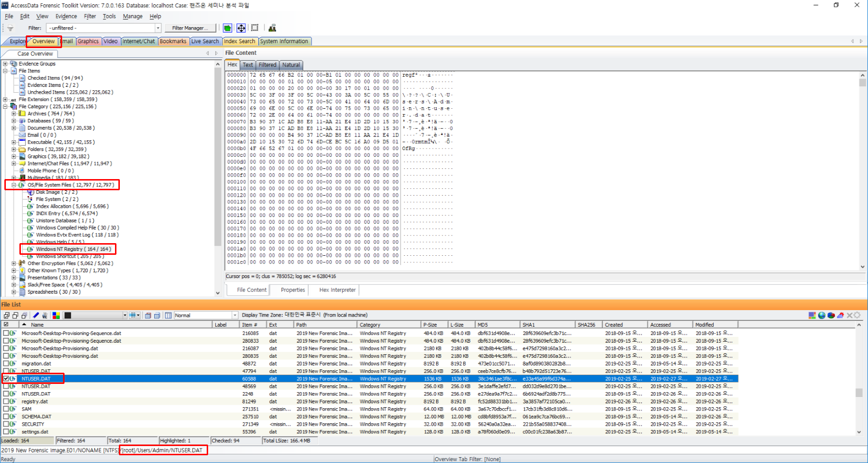Click the Disk Image tree icon
The image size is (868, 463).
click(x=31, y=192)
